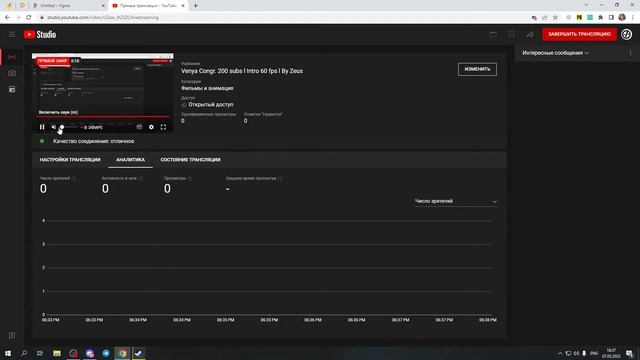This screenshot has height=360, width=640.
Task: Enter fullscreen on the preview player
Action: (x=163, y=127)
